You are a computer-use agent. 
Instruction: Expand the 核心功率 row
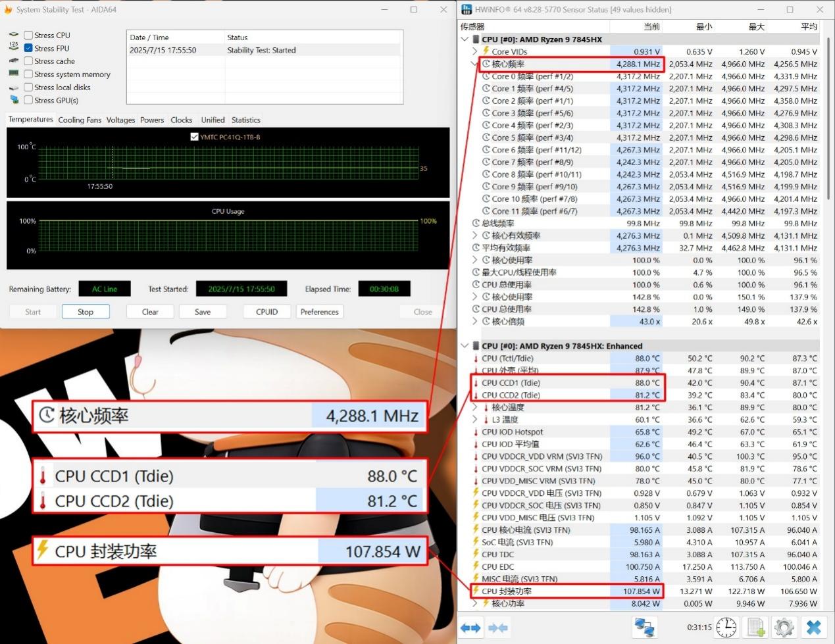click(x=475, y=603)
